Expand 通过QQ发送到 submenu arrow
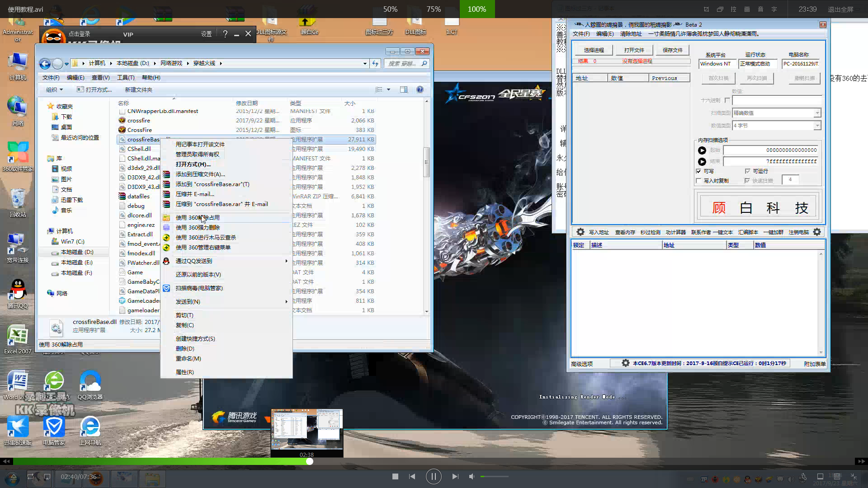This screenshot has height=488, width=868. pyautogui.click(x=286, y=261)
